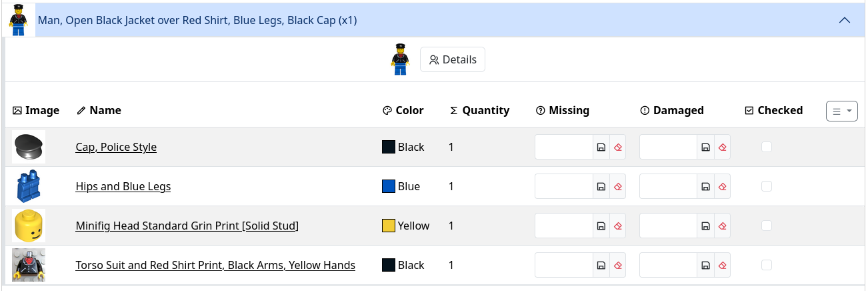Check the Cap, Police Style checkbox
The width and height of the screenshot is (868, 291).
click(767, 147)
